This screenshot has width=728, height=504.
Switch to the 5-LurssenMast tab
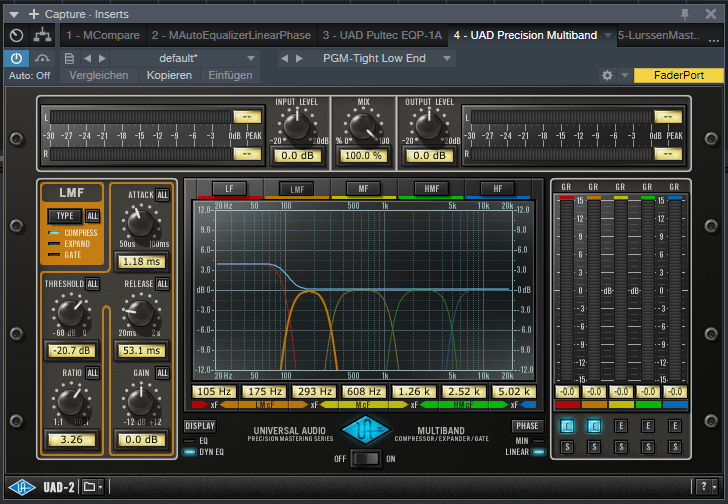(658, 35)
